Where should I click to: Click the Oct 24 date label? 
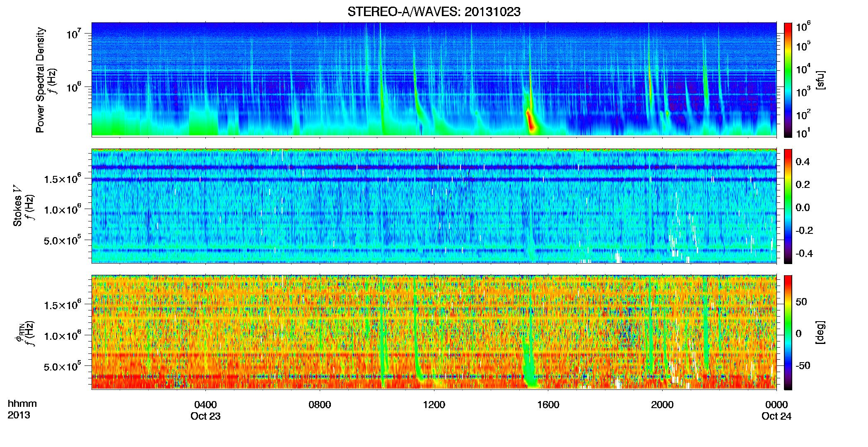(776, 416)
